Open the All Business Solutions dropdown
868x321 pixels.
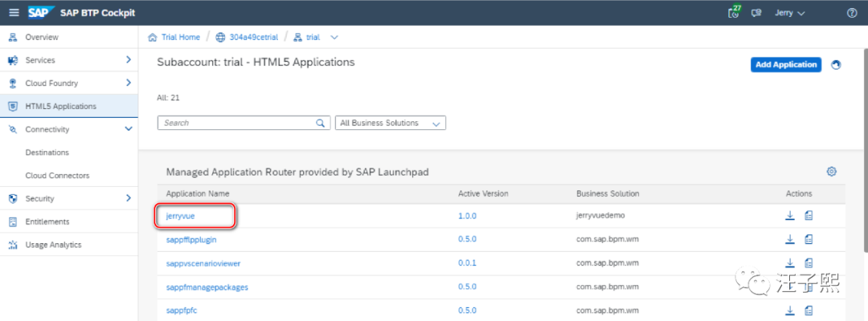(390, 123)
